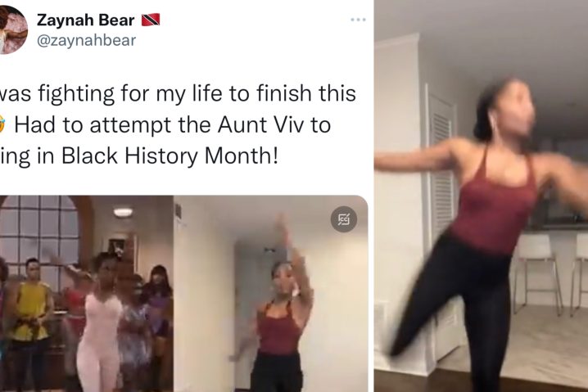Open the @zaynahbear handle link
The image size is (588, 392).
tap(86, 40)
